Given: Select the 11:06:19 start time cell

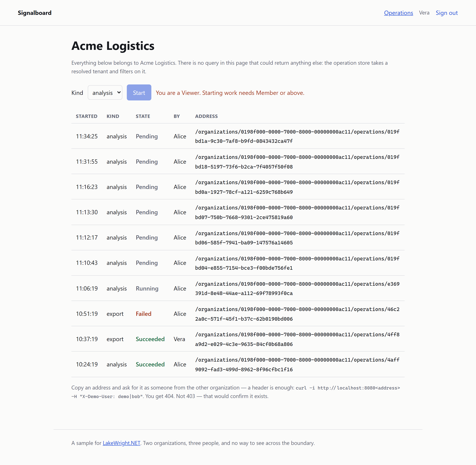Looking at the screenshot, I should tap(87, 288).
